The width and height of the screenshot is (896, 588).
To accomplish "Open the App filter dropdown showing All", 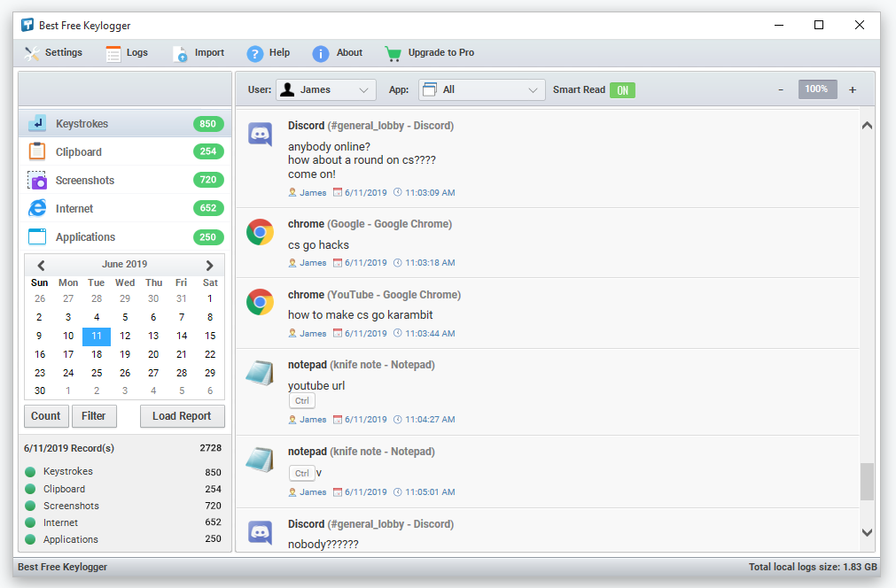I will [480, 89].
